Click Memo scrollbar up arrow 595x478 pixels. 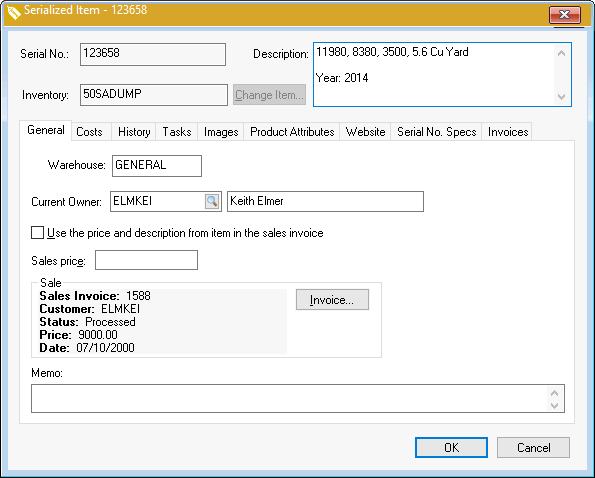tap(554, 393)
